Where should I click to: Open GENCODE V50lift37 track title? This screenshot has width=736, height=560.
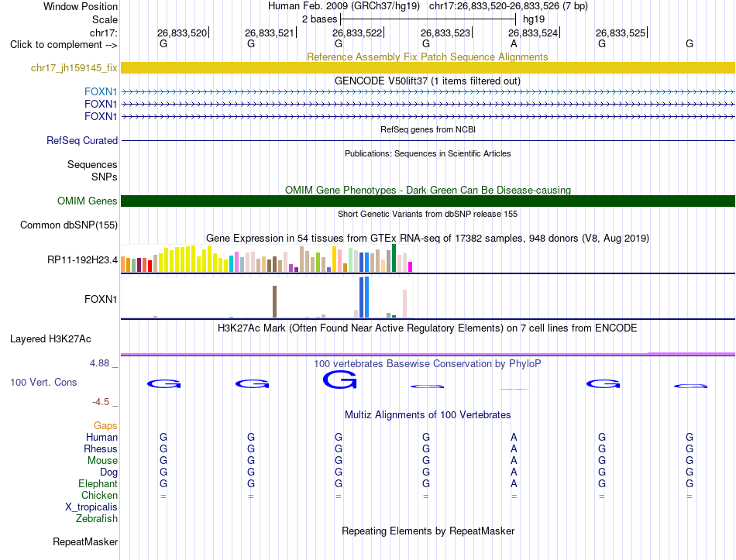[427, 81]
